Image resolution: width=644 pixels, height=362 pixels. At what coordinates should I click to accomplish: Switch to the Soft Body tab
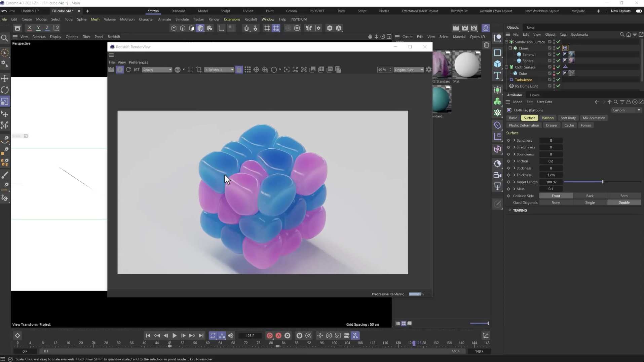click(569, 118)
